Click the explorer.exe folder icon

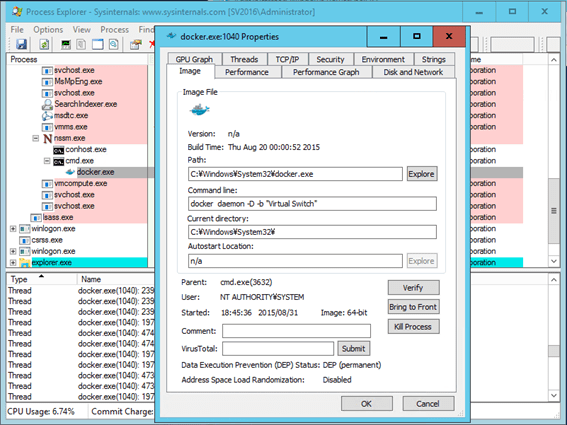[25, 263]
